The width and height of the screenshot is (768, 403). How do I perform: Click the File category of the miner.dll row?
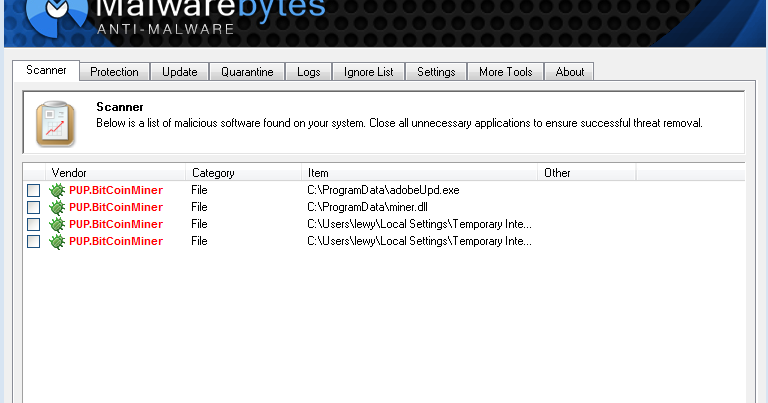pos(199,207)
